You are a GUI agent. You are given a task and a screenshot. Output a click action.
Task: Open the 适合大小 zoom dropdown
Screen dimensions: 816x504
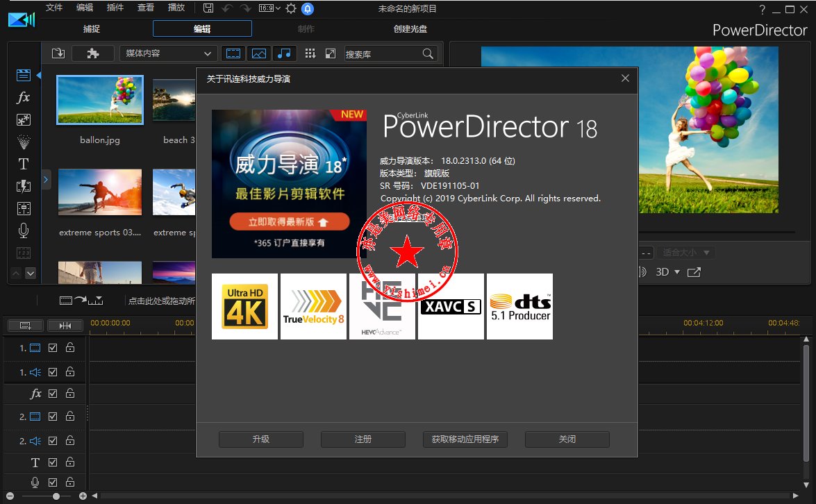pos(686,253)
